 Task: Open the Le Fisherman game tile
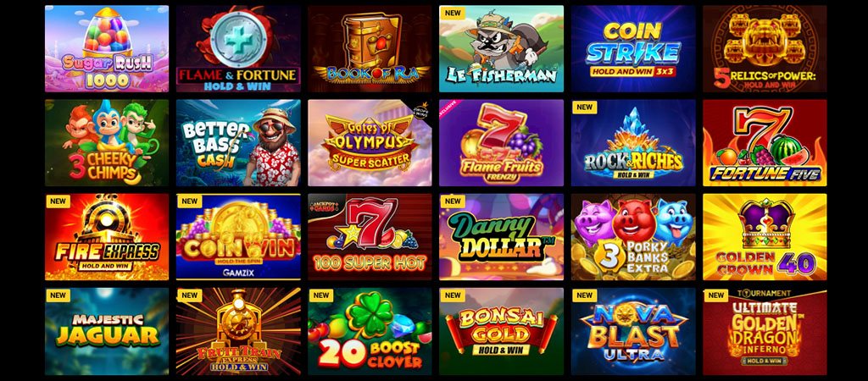pyautogui.click(x=502, y=48)
